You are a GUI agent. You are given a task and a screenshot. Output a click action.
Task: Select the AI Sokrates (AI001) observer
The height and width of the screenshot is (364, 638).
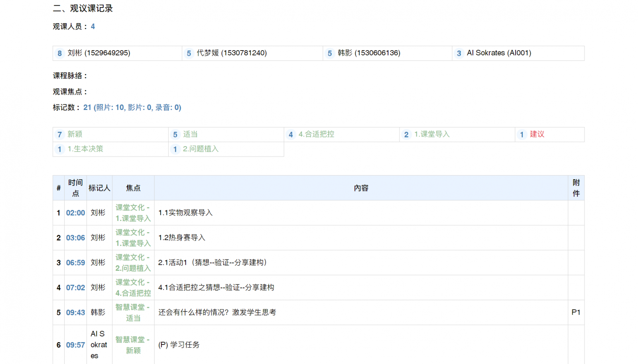click(498, 53)
